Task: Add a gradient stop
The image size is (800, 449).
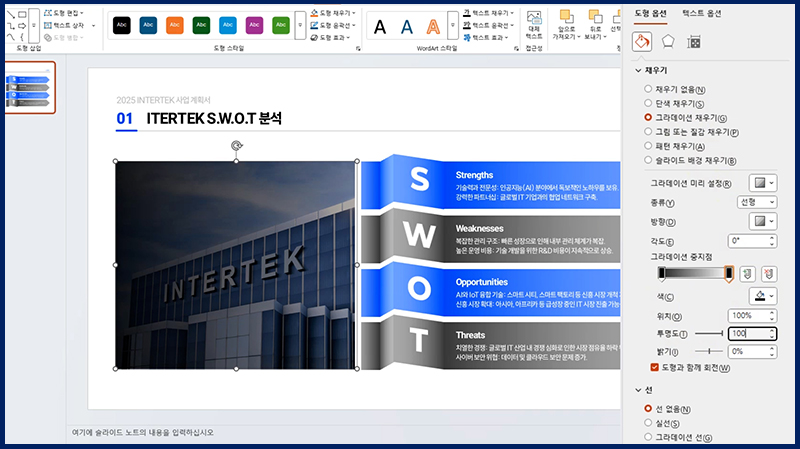Action: tap(747, 274)
